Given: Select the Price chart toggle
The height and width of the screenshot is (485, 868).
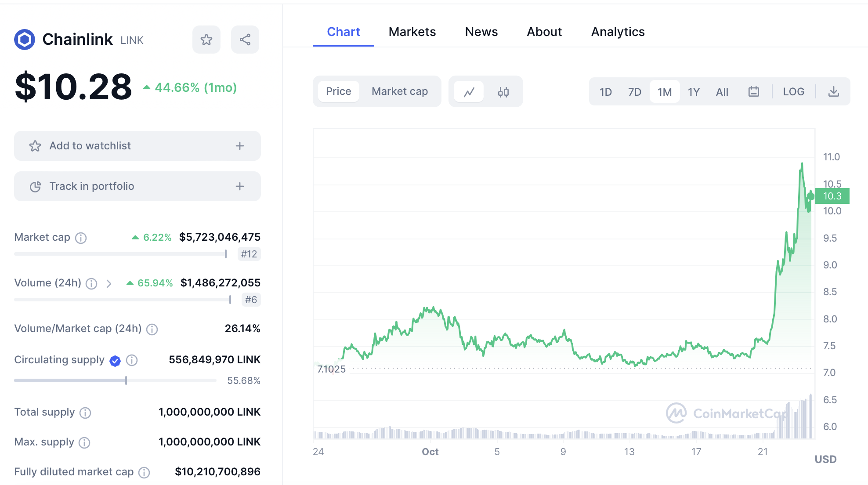Looking at the screenshot, I should click(x=338, y=91).
